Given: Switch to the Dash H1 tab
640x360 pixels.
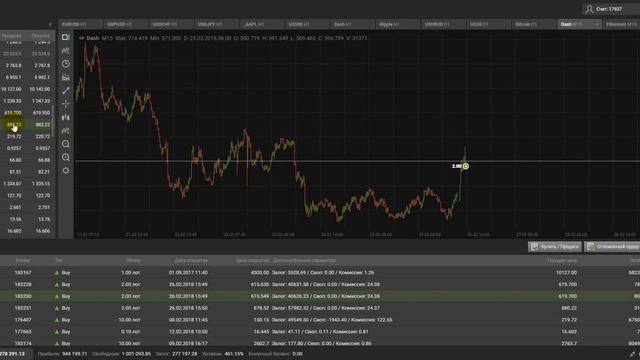Looking at the screenshot, I should pos(352,24).
